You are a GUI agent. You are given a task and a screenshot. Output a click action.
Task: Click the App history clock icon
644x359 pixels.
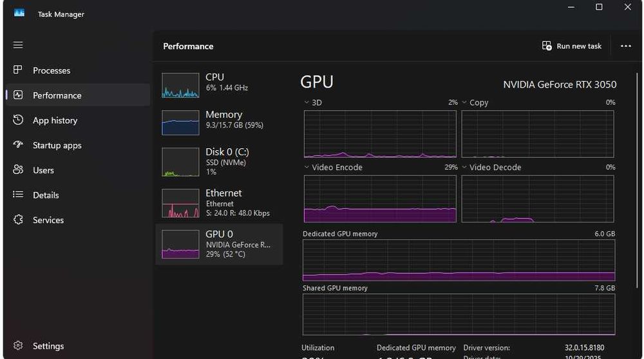coord(18,121)
